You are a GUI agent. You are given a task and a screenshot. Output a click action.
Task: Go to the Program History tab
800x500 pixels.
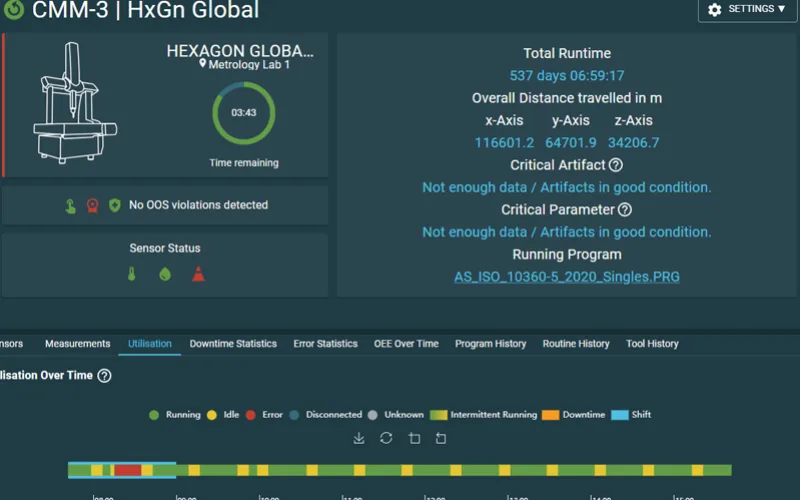[490, 344]
